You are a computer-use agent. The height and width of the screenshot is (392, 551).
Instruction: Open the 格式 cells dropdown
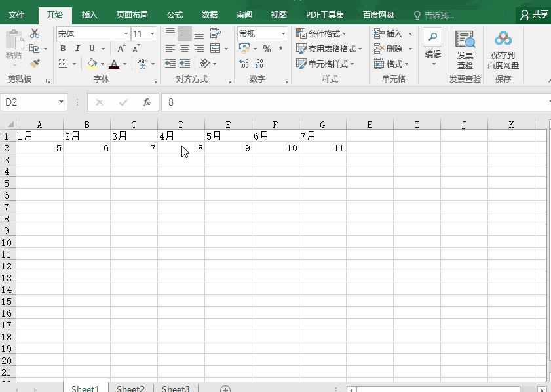click(391, 64)
